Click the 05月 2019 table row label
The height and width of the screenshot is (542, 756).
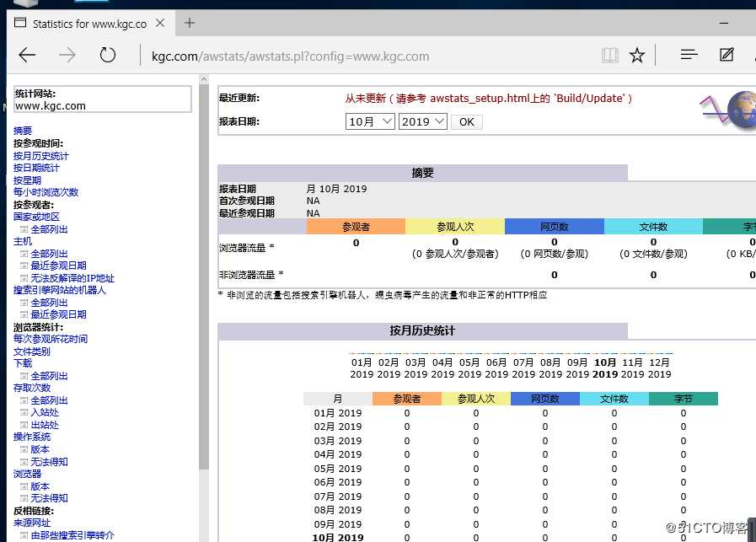tap(337, 469)
